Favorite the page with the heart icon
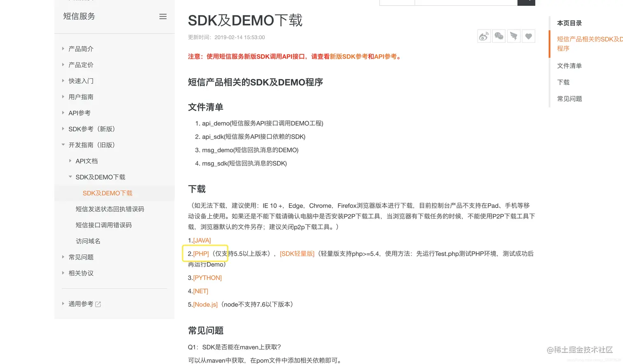 tap(528, 36)
